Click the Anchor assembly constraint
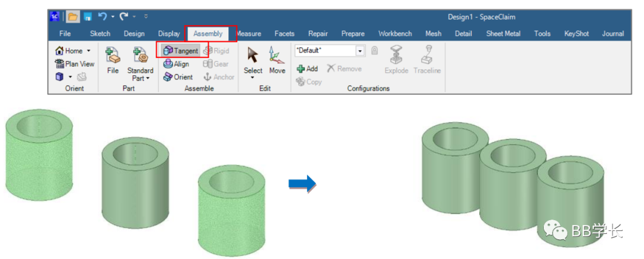The image size is (644, 259). (x=219, y=77)
